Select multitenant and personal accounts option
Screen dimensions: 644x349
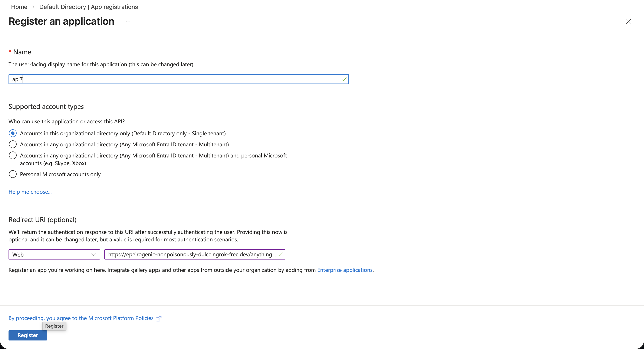[x=13, y=155]
